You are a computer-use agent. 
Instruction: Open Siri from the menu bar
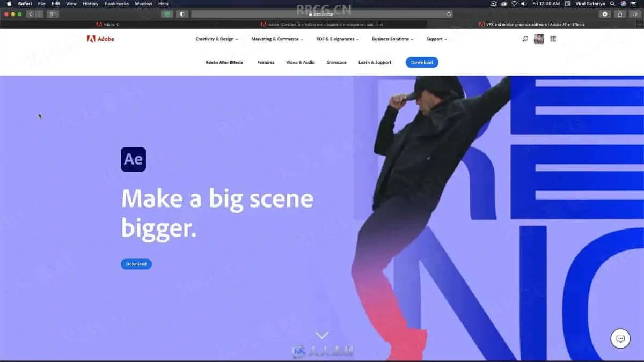624,4
